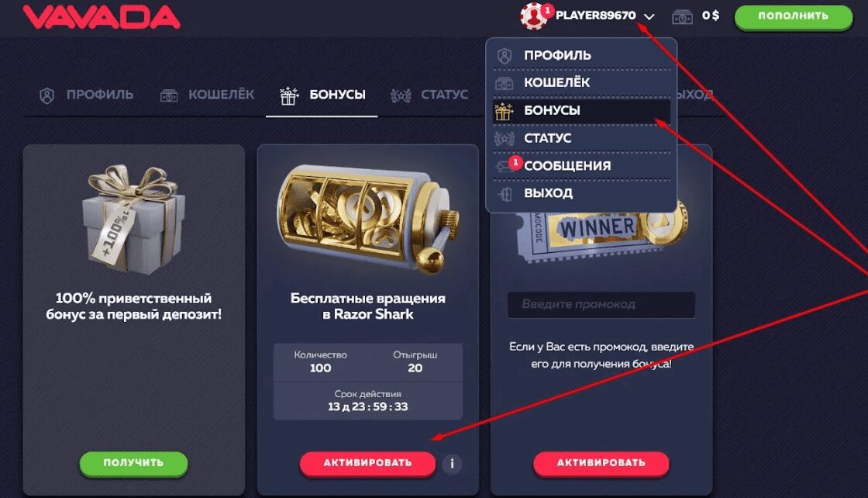Expand the PLAYER89670 account dropdown arrow

point(649,16)
